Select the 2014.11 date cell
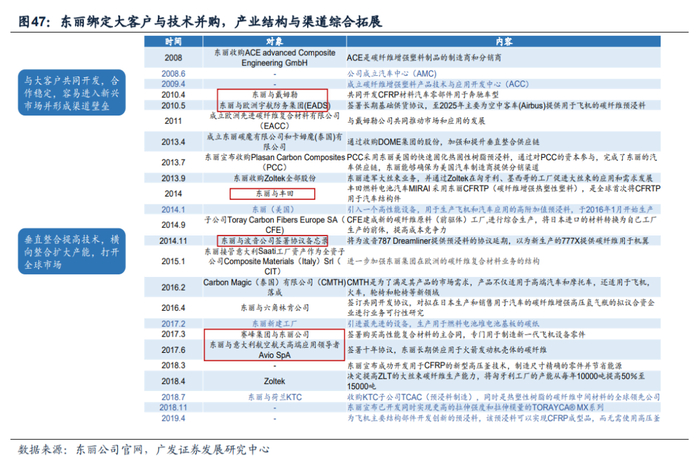The height and width of the screenshot is (469, 700). tap(173, 241)
